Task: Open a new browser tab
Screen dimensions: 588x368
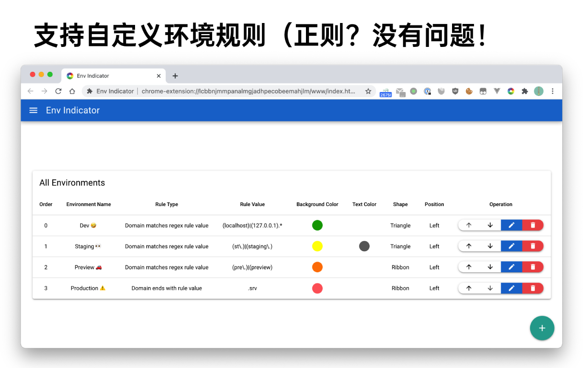Action: pos(175,75)
